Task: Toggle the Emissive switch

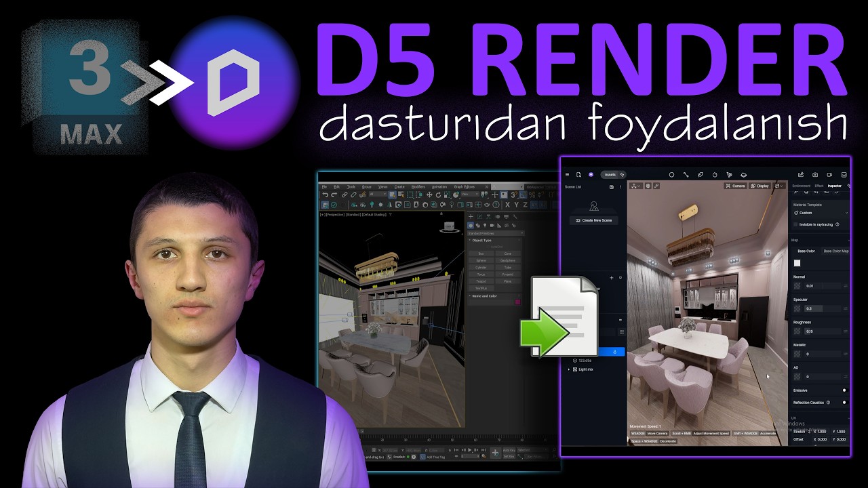Action: click(844, 390)
